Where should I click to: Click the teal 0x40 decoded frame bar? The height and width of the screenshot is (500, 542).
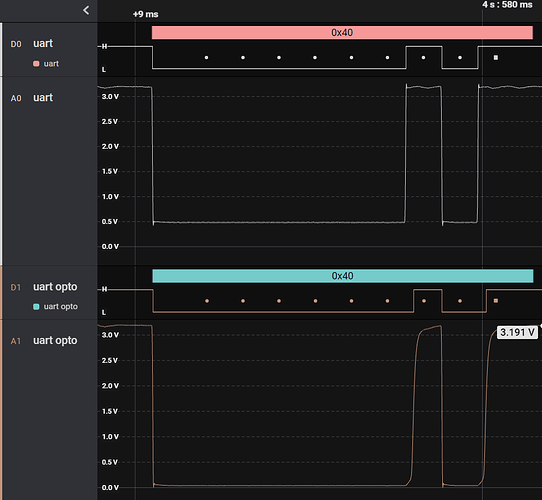tap(343, 276)
